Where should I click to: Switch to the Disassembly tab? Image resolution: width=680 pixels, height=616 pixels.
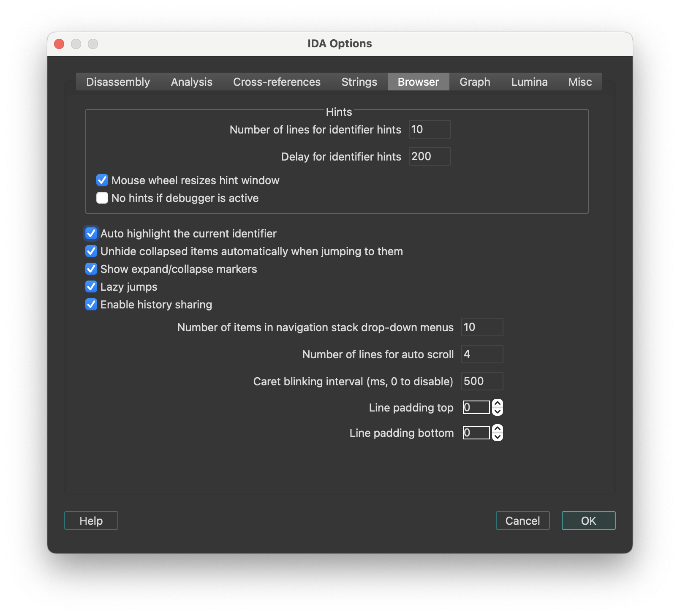pos(118,82)
